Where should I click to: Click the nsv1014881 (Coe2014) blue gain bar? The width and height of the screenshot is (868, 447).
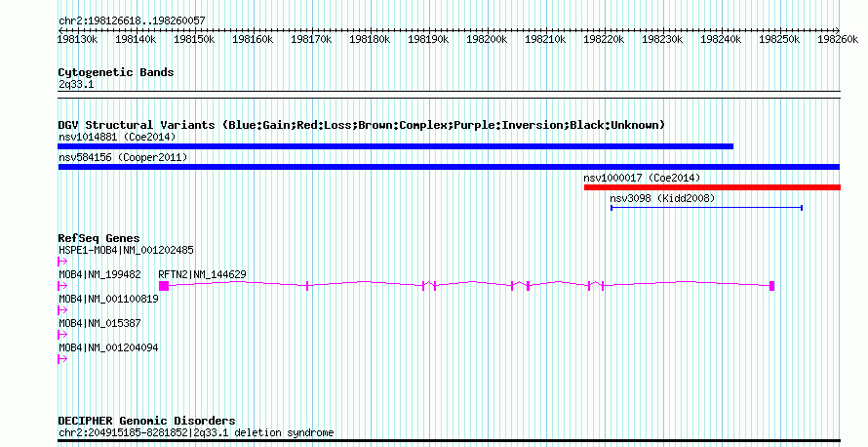(x=395, y=146)
